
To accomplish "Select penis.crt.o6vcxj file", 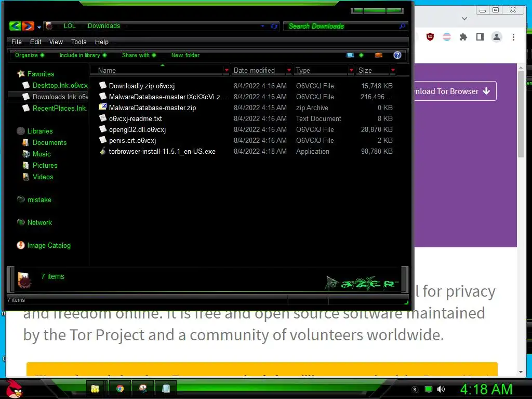I will [132, 140].
